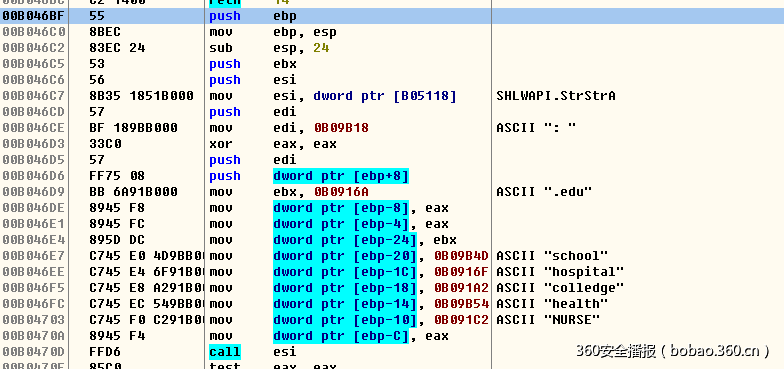Image resolution: width=784 pixels, height=369 pixels.
Task: Click comment SHLWAPI.StrStrA
Action: [x=556, y=96]
